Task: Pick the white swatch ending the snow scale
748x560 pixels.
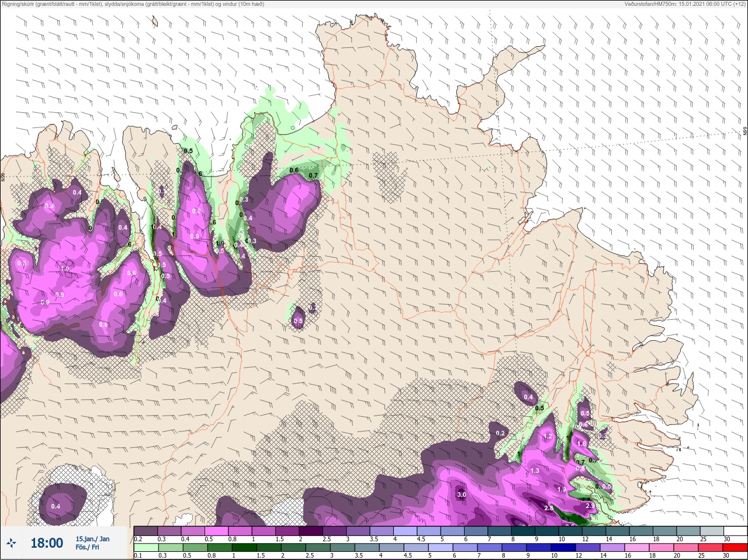Action: (735, 531)
